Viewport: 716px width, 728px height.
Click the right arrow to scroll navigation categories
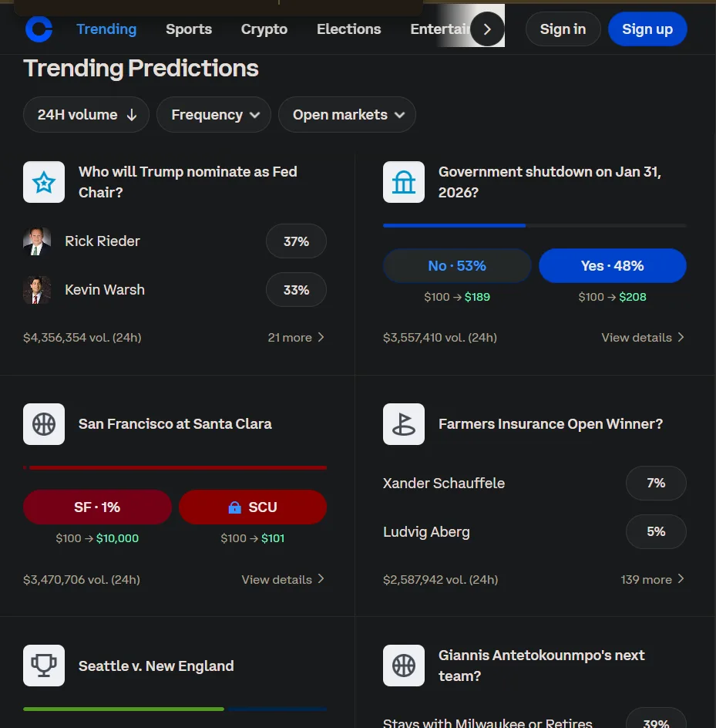pyautogui.click(x=486, y=29)
